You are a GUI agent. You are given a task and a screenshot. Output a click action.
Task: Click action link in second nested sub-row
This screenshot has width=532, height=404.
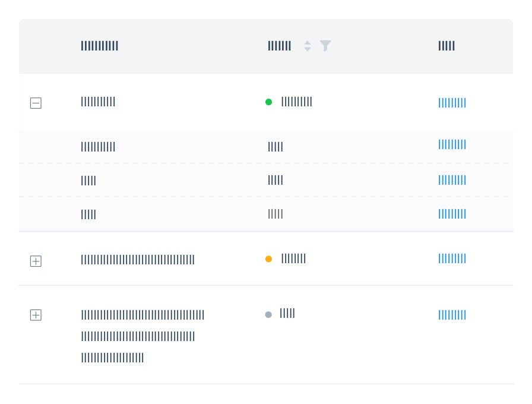click(452, 180)
